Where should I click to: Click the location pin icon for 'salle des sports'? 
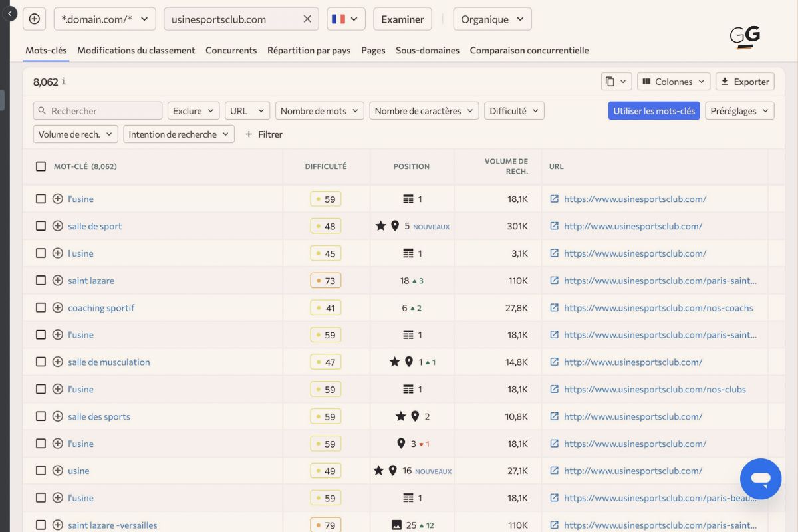tap(414, 416)
